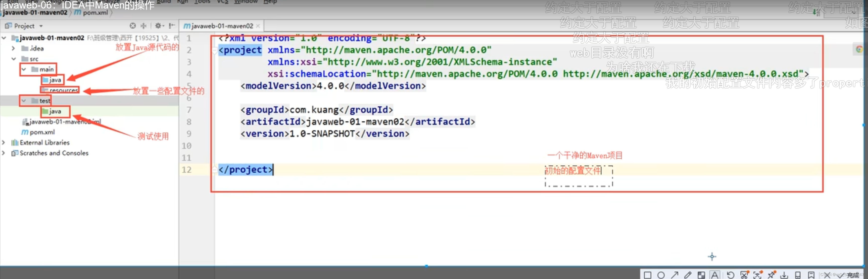Select the arrow drawing tool
Screen dimensions: 868x279
click(674, 275)
